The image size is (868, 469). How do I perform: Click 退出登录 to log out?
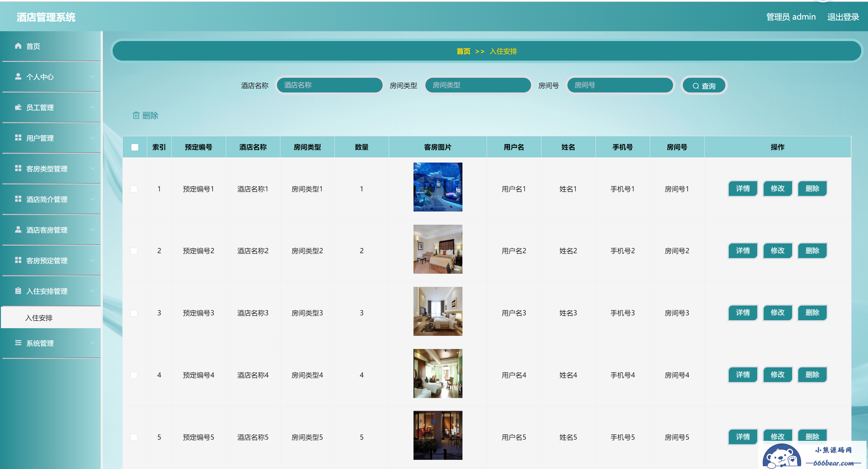(843, 17)
